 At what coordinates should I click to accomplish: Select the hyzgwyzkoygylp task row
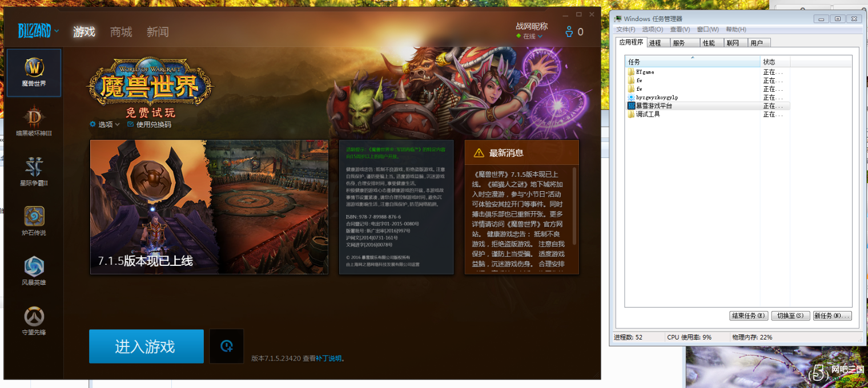pyautogui.click(x=708, y=98)
